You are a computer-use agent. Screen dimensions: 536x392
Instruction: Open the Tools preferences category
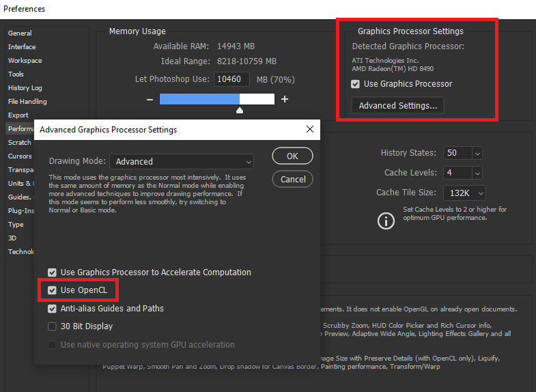pos(16,74)
